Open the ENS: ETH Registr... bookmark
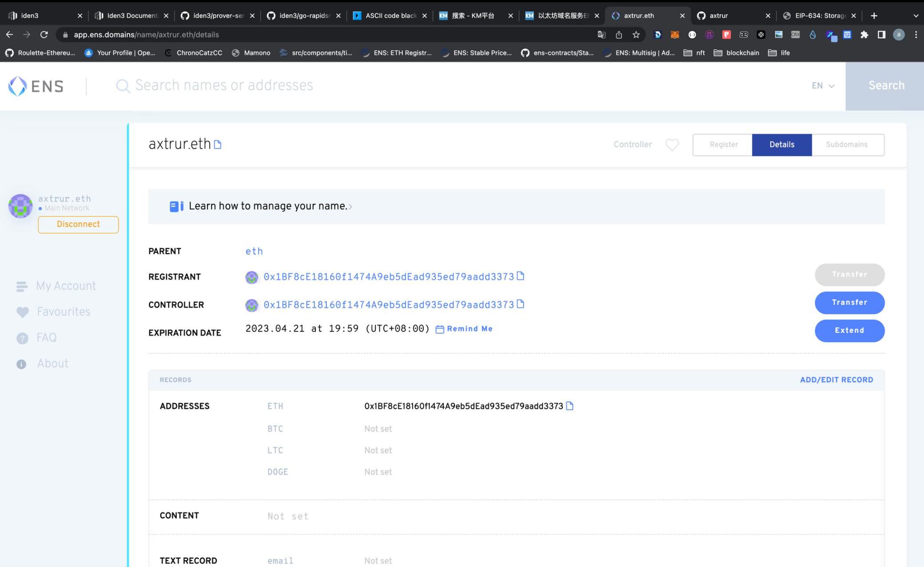The image size is (924, 567). point(397,53)
